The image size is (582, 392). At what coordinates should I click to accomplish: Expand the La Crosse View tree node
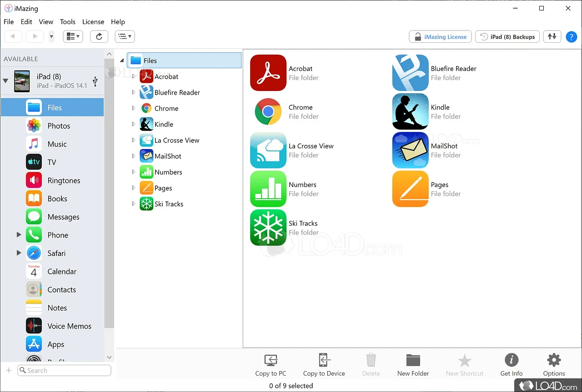tap(133, 140)
